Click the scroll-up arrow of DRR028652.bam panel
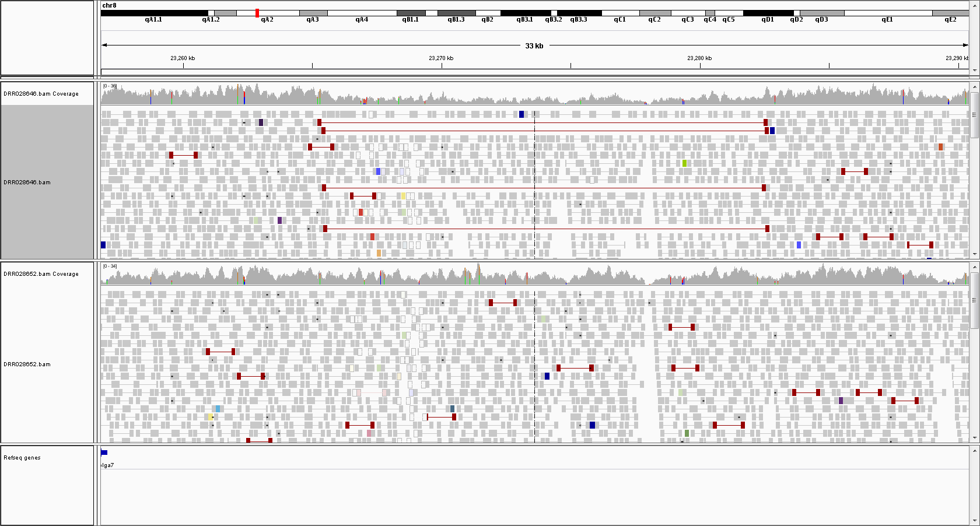The image size is (980, 526). point(974,267)
